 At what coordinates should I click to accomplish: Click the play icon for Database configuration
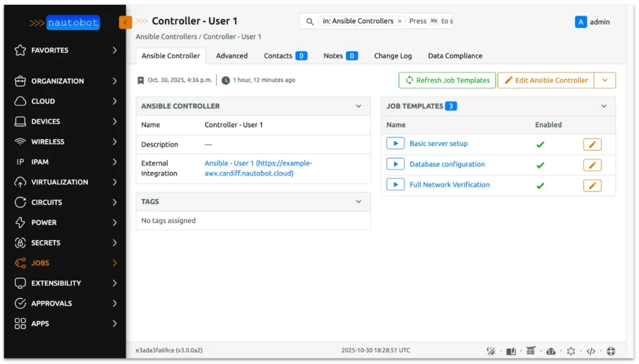click(395, 165)
